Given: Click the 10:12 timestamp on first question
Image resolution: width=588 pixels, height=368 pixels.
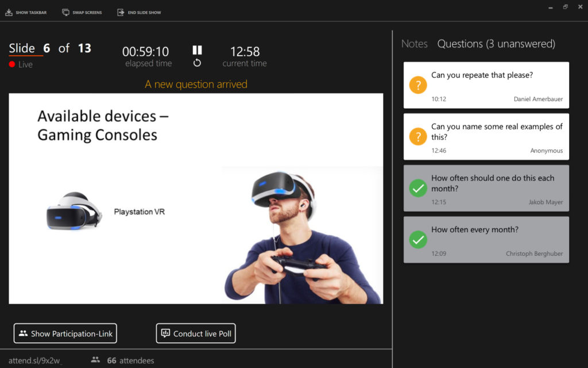Looking at the screenshot, I should 439,99.
